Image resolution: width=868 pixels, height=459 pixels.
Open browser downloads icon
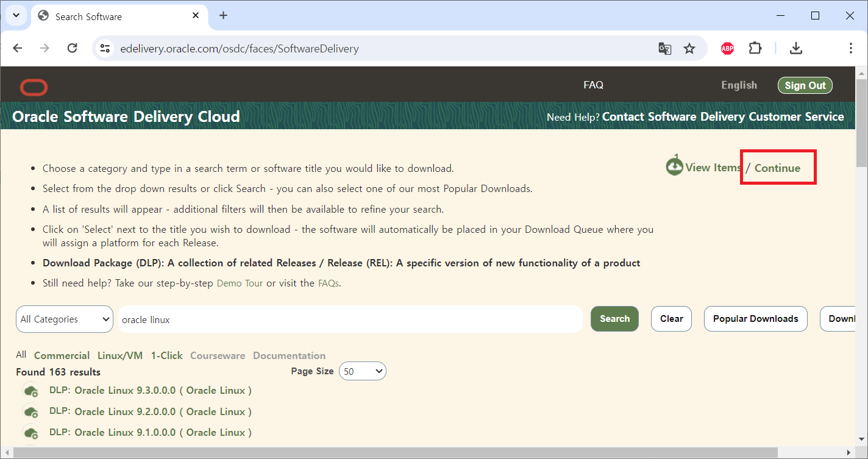coord(795,48)
